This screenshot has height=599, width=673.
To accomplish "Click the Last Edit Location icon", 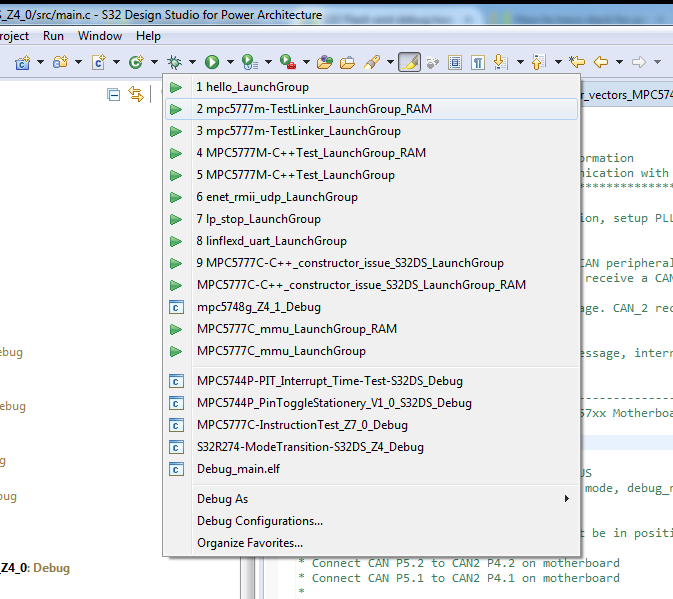I will tap(577, 63).
